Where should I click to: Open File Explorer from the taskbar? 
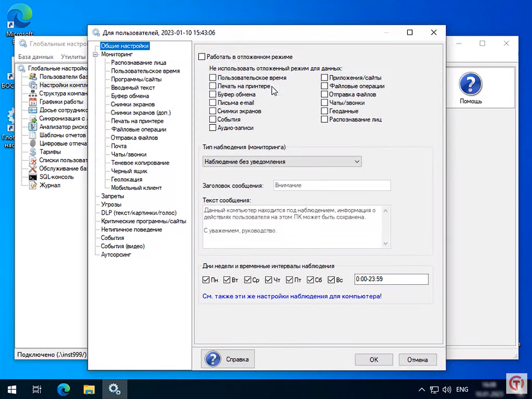click(89, 390)
